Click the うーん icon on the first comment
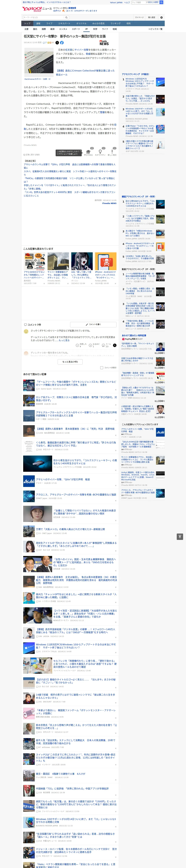Viewport: 186px width, 868px height. [x=103, y=345]
